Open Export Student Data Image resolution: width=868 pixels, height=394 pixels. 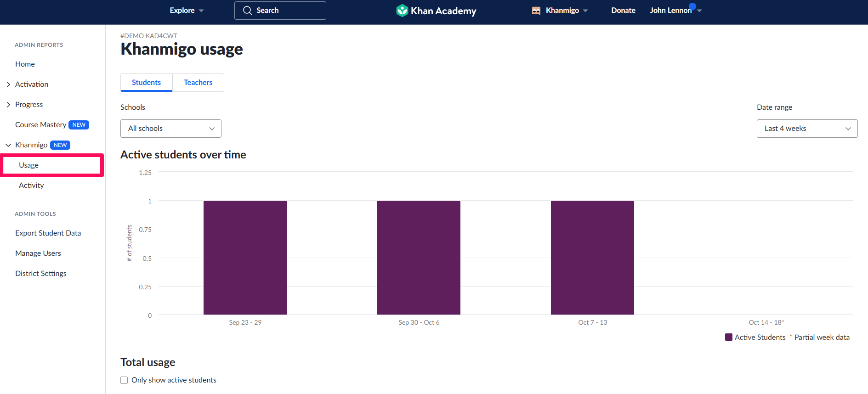48,233
